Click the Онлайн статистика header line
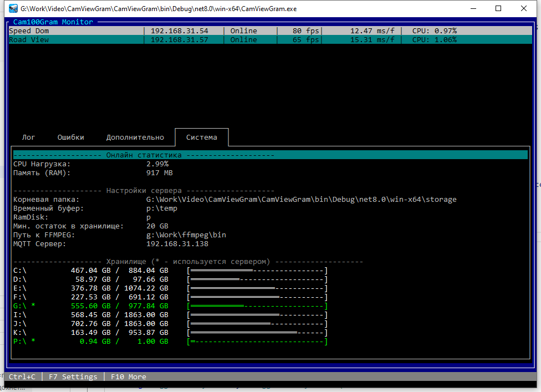Screen dimensions: 541x392 (x=144, y=155)
